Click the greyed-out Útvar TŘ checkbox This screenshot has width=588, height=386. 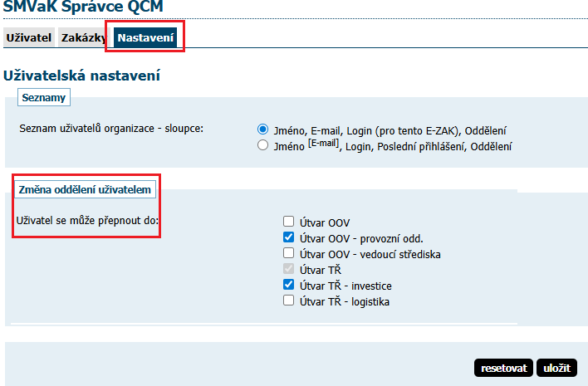pos(289,269)
